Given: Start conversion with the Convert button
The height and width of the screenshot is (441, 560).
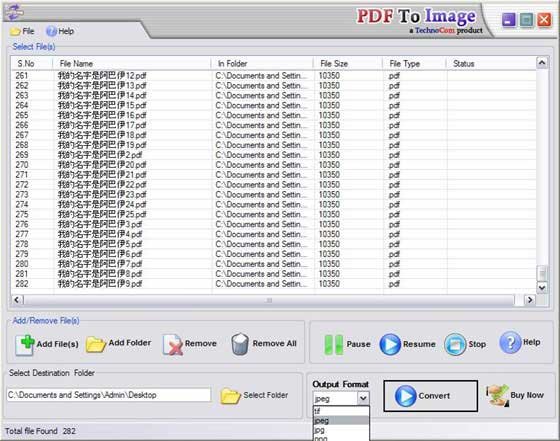Looking at the screenshot, I should [430, 396].
